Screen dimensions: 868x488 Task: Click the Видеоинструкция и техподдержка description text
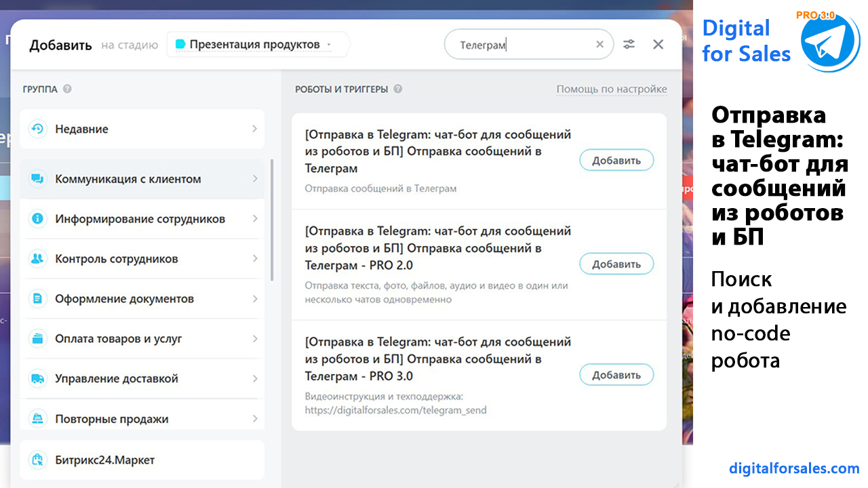click(x=395, y=403)
